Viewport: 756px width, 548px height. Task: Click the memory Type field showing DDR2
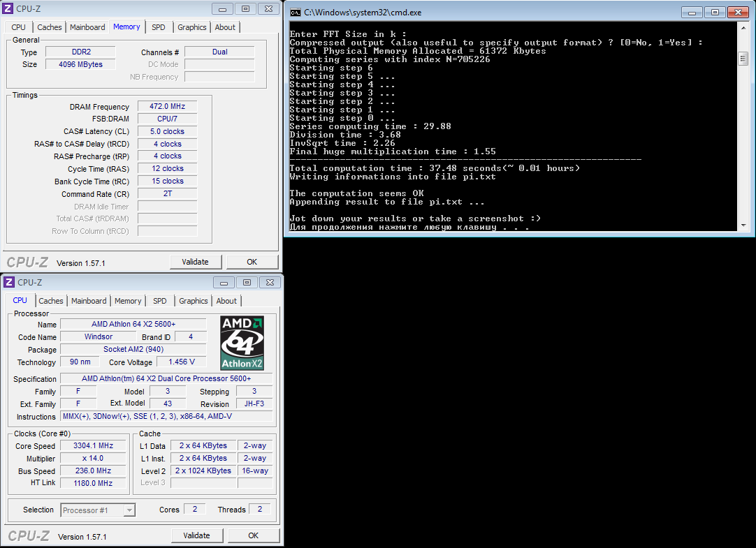click(x=81, y=52)
